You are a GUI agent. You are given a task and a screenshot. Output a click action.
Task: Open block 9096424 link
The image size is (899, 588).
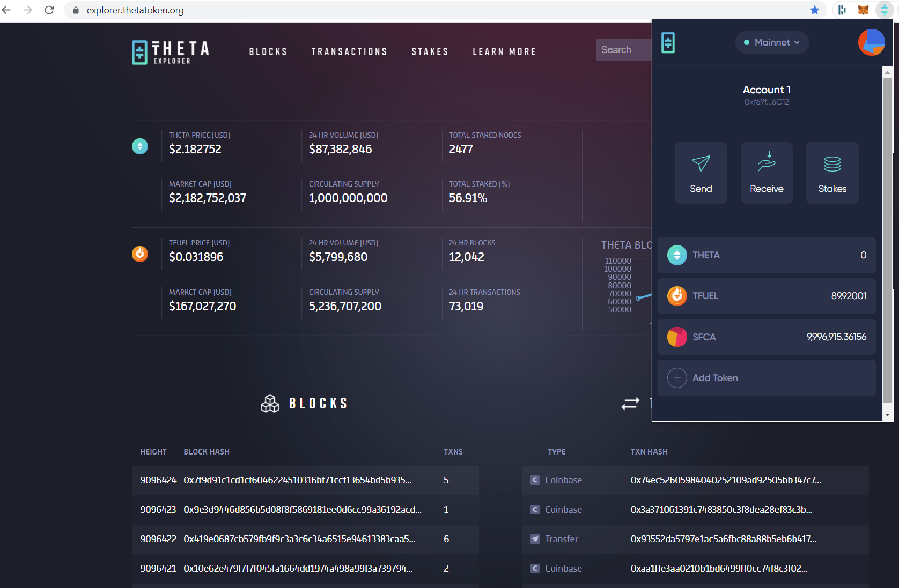click(x=158, y=480)
